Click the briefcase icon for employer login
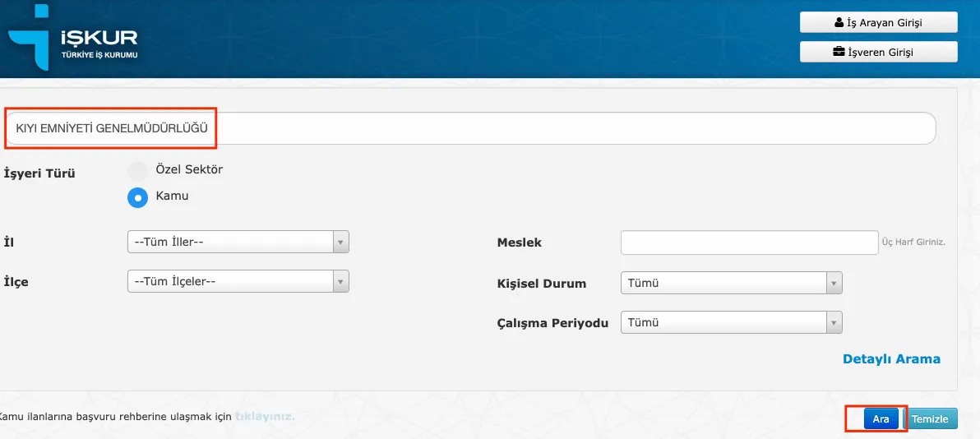 [x=839, y=53]
